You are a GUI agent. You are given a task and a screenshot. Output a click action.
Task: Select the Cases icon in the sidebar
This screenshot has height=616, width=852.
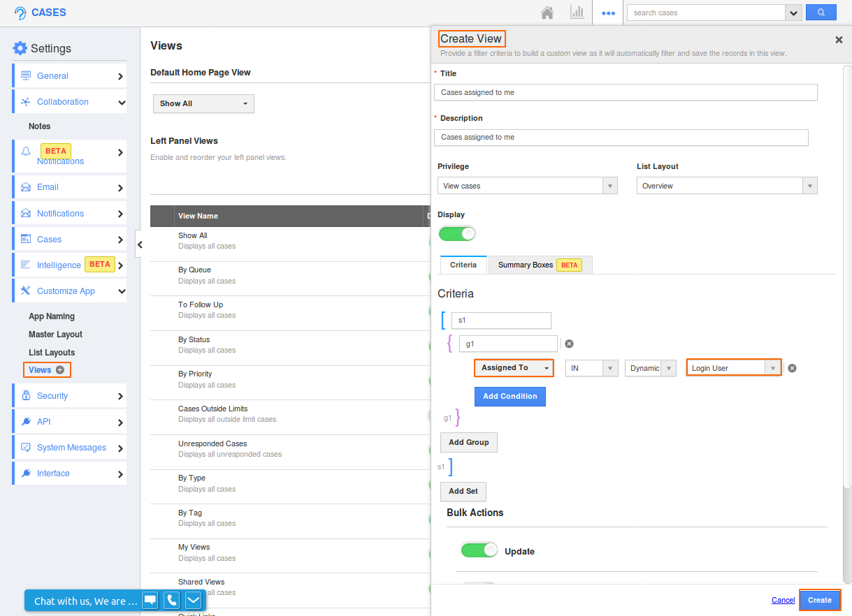pos(26,239)
